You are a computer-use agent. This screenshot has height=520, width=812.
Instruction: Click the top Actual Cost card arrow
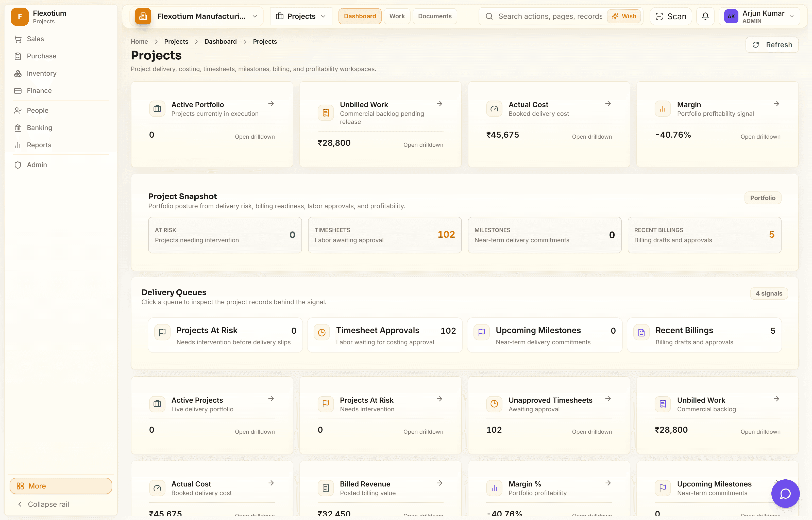click(608, 104)
